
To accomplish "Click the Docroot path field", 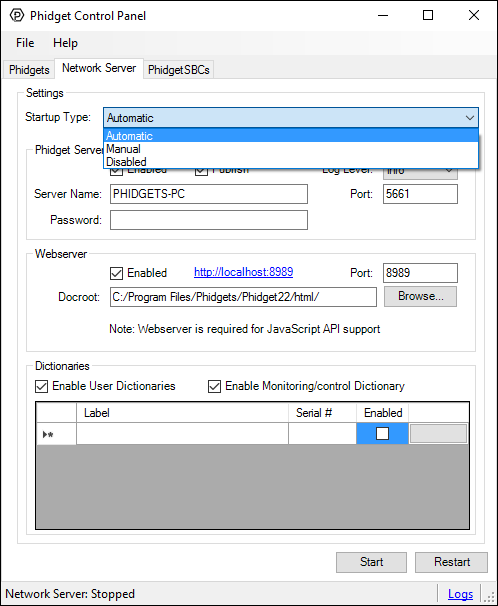I will (x=243, y=297).
